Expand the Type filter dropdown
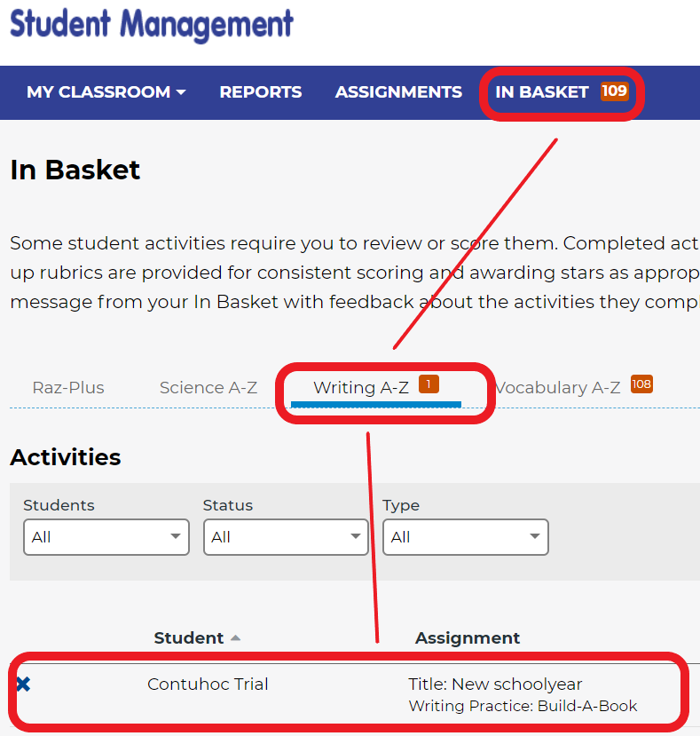 tap(466, 537)
